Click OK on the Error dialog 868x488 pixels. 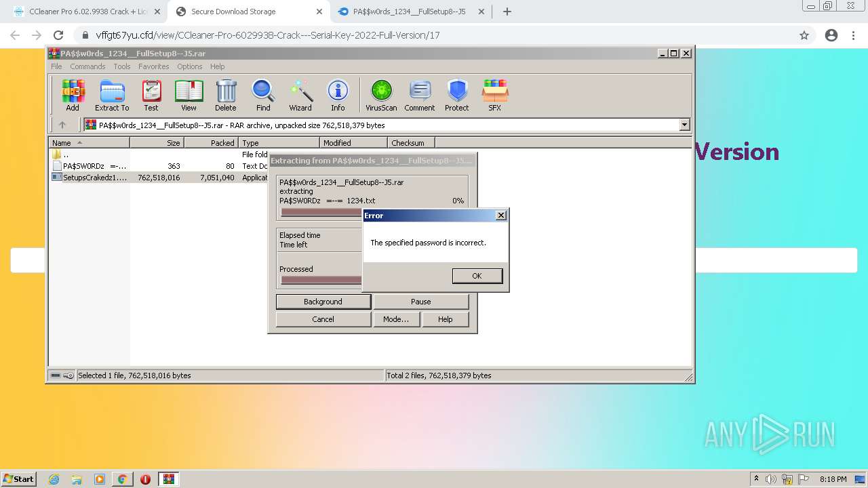(x=477, y=276)
